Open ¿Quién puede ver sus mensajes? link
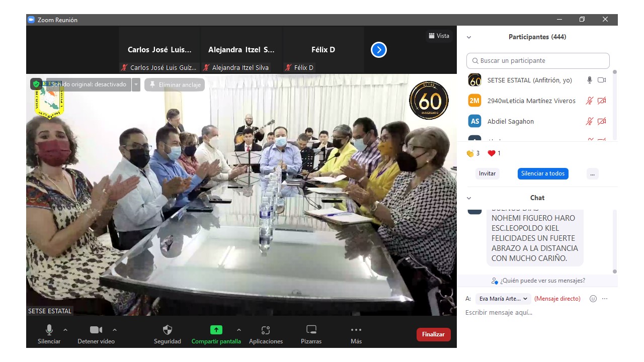Image resolution: width=644 pixels, height=362 pixels. (x=538, y=281)
